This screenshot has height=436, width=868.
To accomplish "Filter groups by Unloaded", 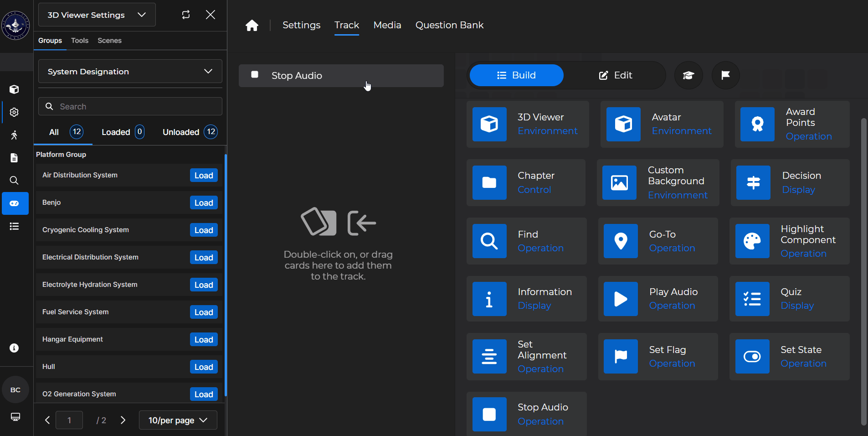I will [190, 132].
